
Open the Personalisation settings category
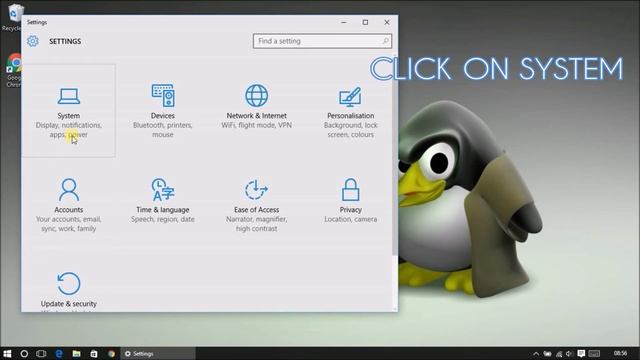click(350, 111)
